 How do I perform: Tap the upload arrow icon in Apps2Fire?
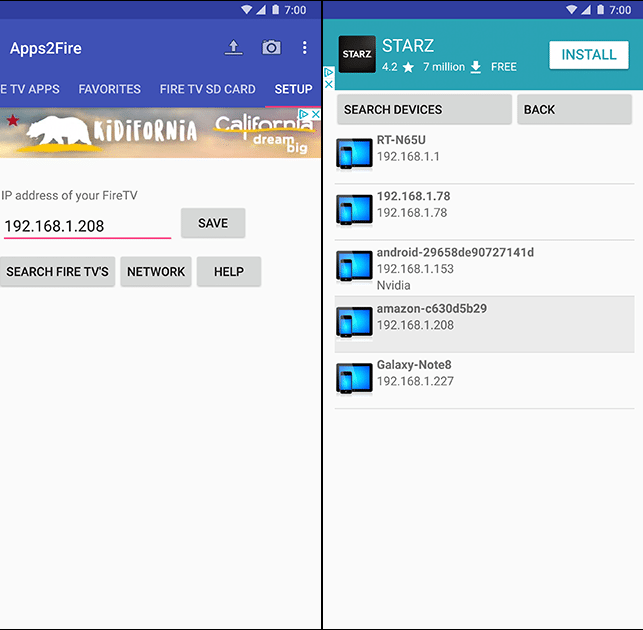[x=233, y=48]
